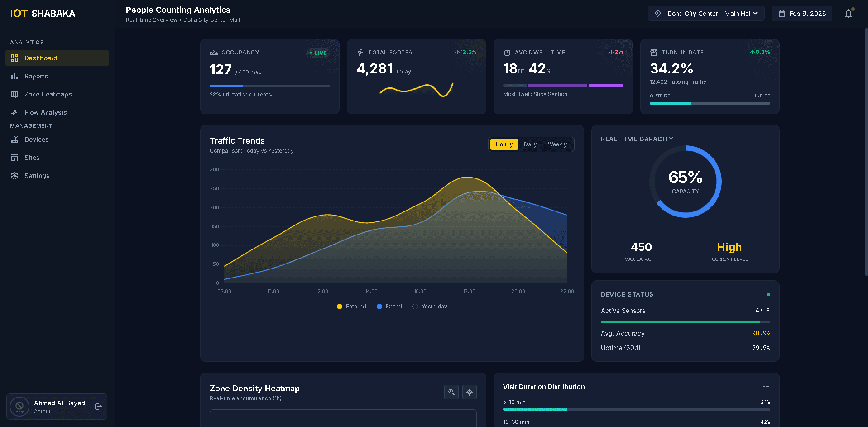Select the Devices icon under Management
The image size is (868, 427).
[x=15, y=139]
